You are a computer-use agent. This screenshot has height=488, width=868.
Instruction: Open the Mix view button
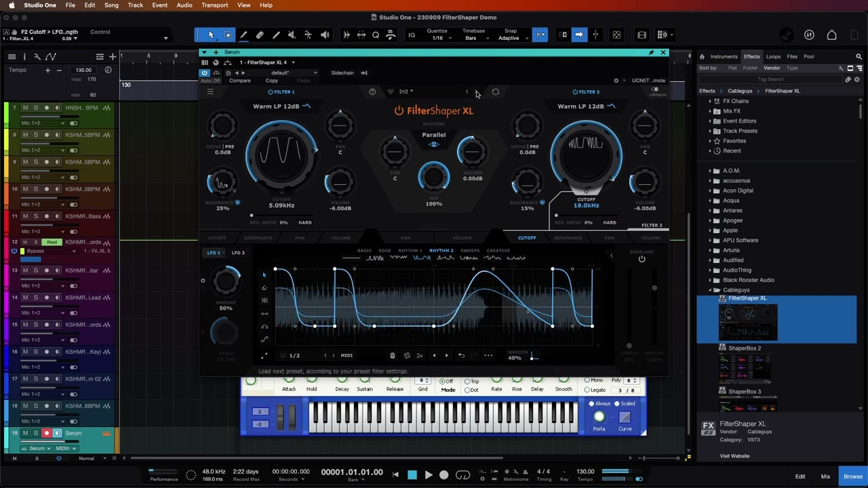825,476
